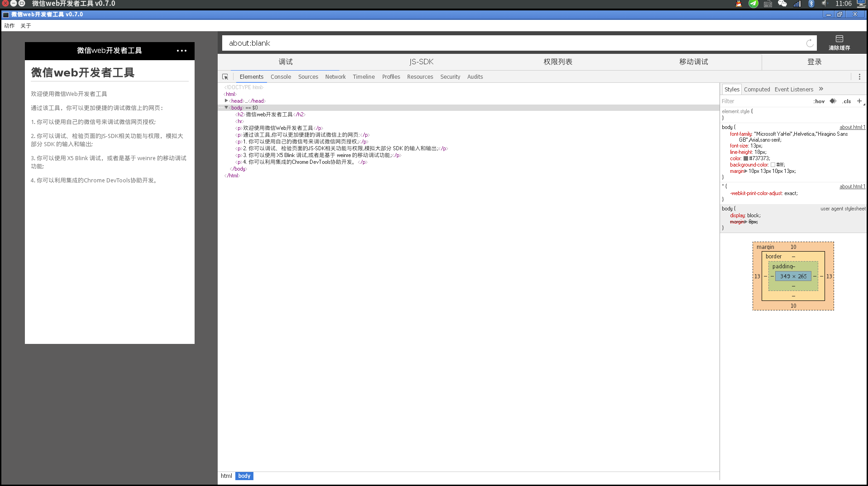Open the Console panel tab
This screenshot has height=486, width=868.
coord(281,77)
